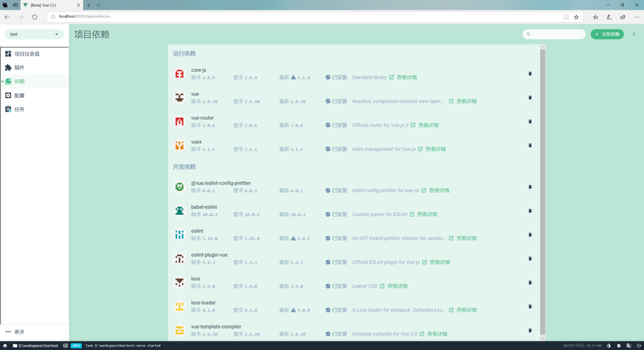Image resolution: width=644 pixels, height=350 pixels.
Task: Click trash icon for babel-eslint
Action: click(x=530, y=211)
